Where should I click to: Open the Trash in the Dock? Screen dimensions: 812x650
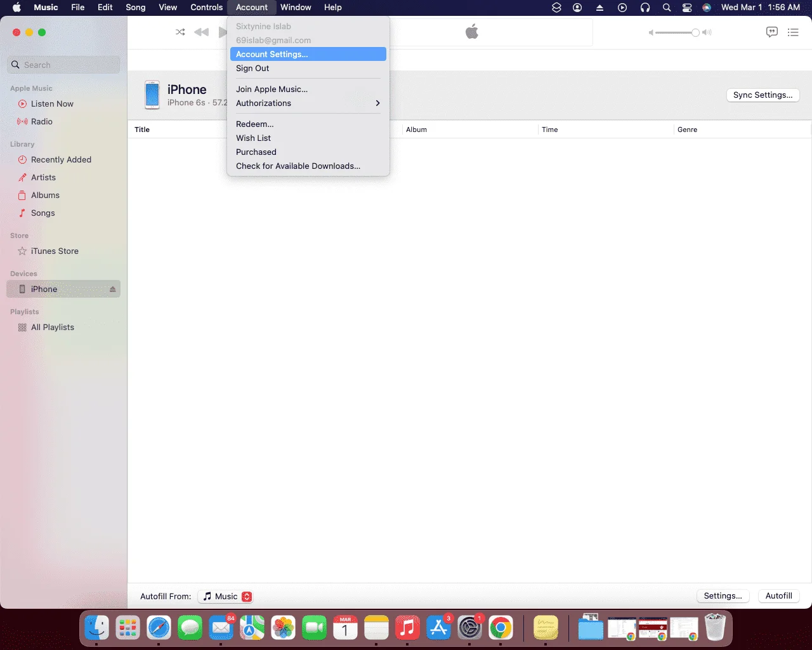click(715, 628)
